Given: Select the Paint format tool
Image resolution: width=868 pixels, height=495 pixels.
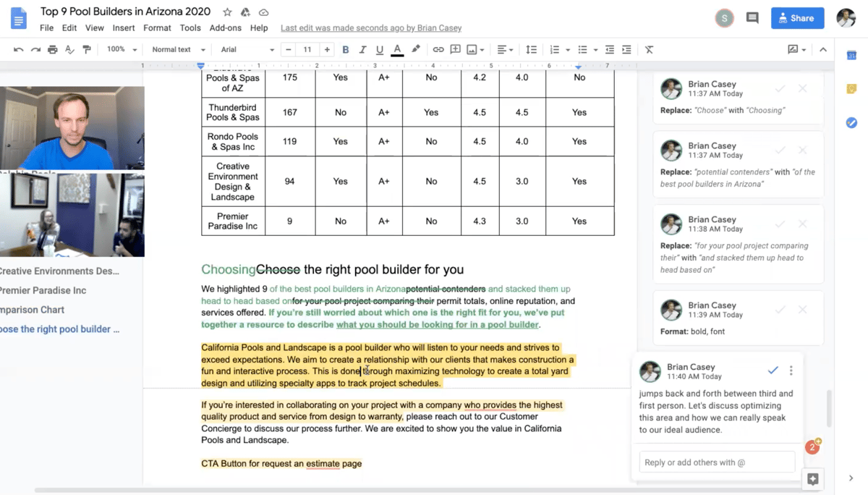Looking at the screenshot, I should (x=87, y=49).
